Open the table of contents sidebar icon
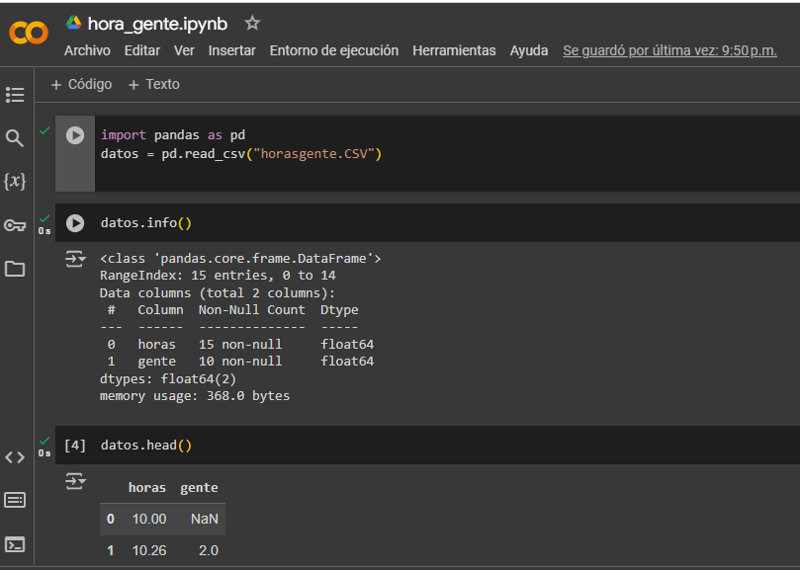Viewport: 800px width, 570px height. tap(15, 95)
